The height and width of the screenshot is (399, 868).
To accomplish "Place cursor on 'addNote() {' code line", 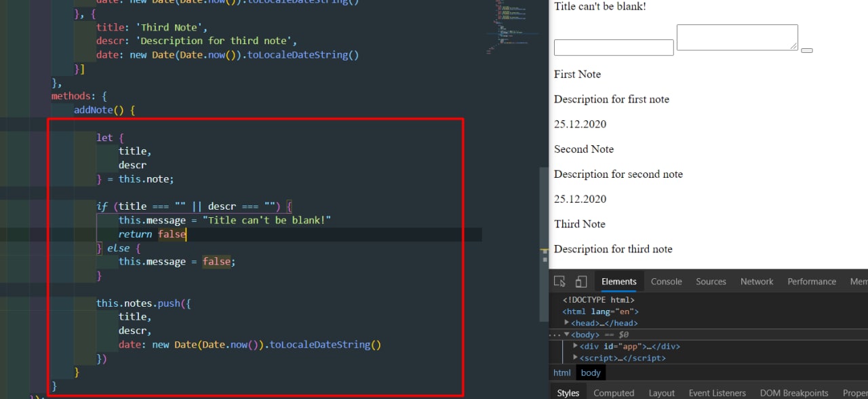I will point(105,110).
